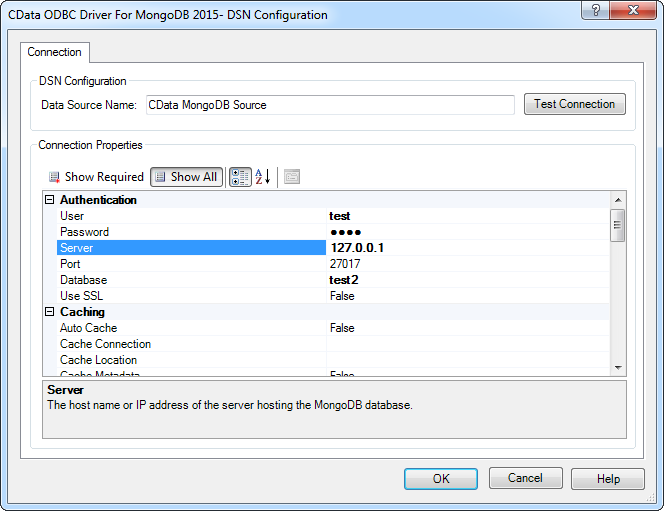The height and width of the screenshot is (511, 664).
Task: Click the Cancel button
Action: (x=525, y=478)
